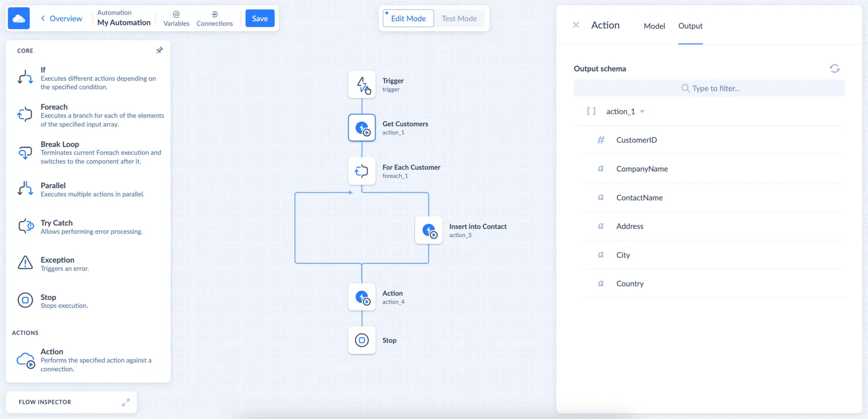Open the Model tab
This screenshot has height=419, width=868.
click(654, 26)
